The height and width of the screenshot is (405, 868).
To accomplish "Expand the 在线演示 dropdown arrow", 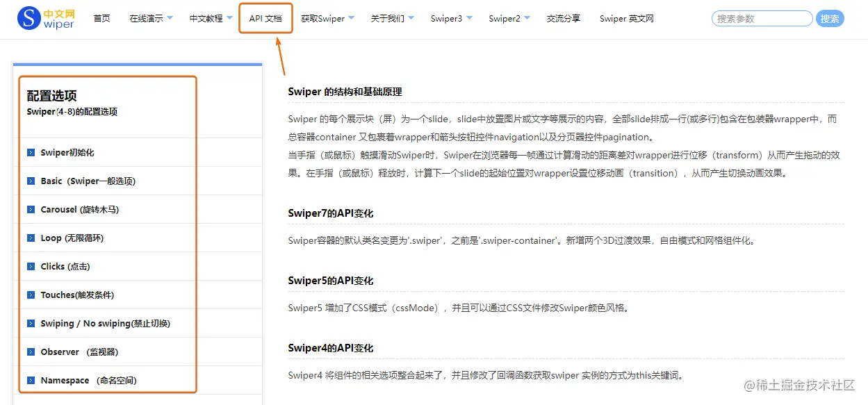I will point(170,18).
